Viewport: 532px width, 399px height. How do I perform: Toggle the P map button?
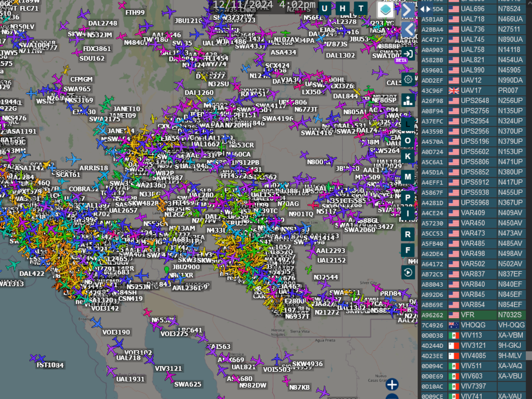coord(408,198)
